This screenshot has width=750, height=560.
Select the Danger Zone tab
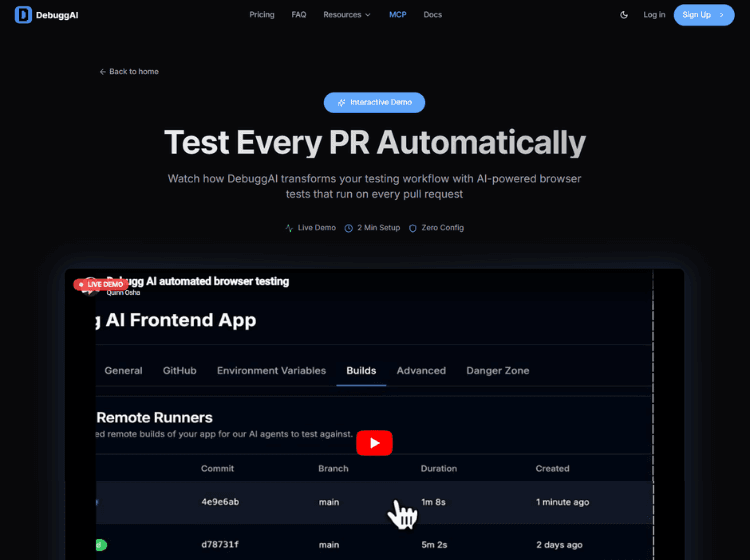pyautogui.click(x=497, y=371)
